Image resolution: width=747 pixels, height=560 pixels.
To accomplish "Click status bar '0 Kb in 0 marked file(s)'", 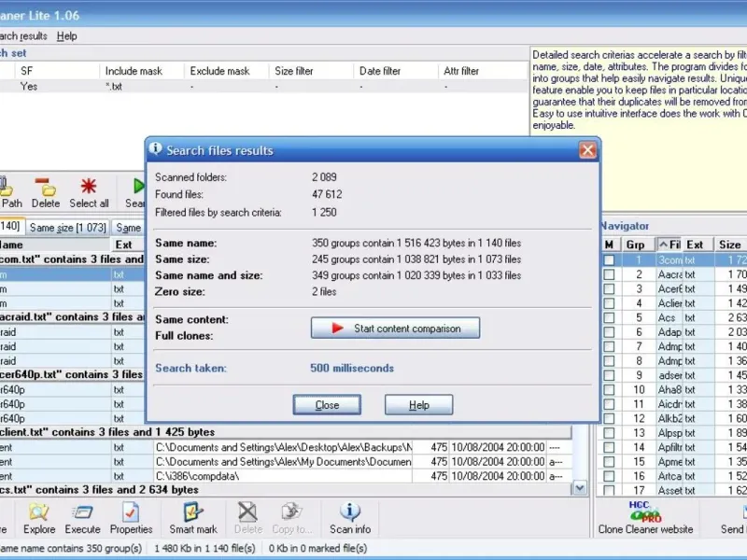I will [317, 548].
